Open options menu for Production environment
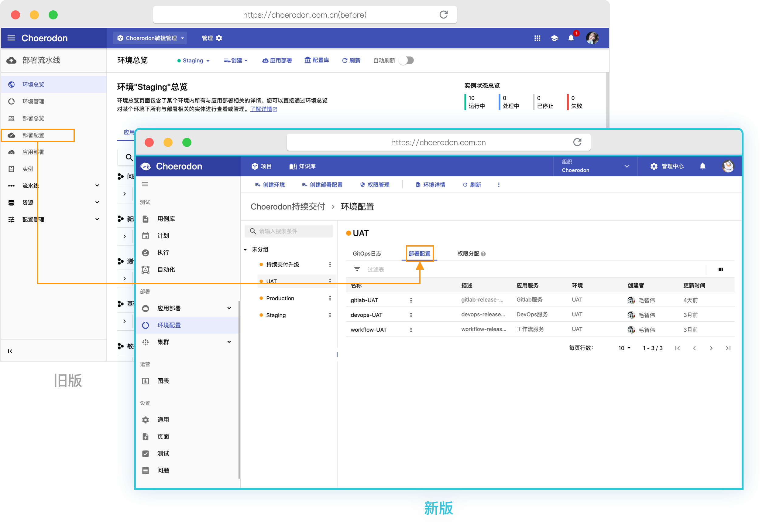This screenshot has width=773, height=532. tap(330, 298)
